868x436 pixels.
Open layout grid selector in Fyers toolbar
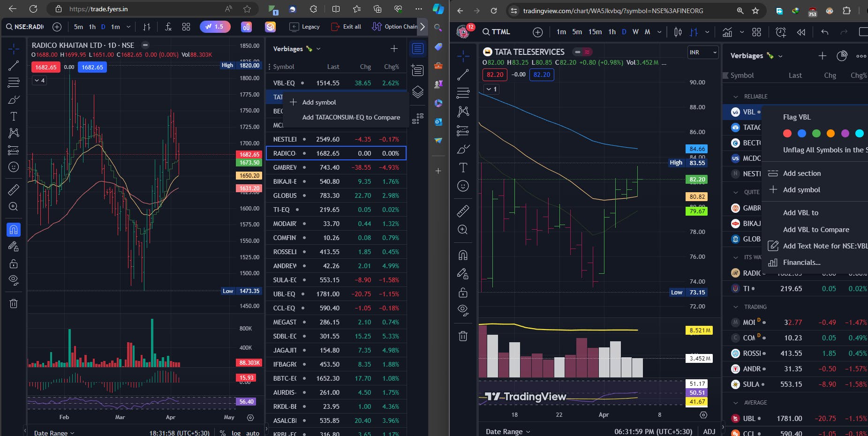186,27
